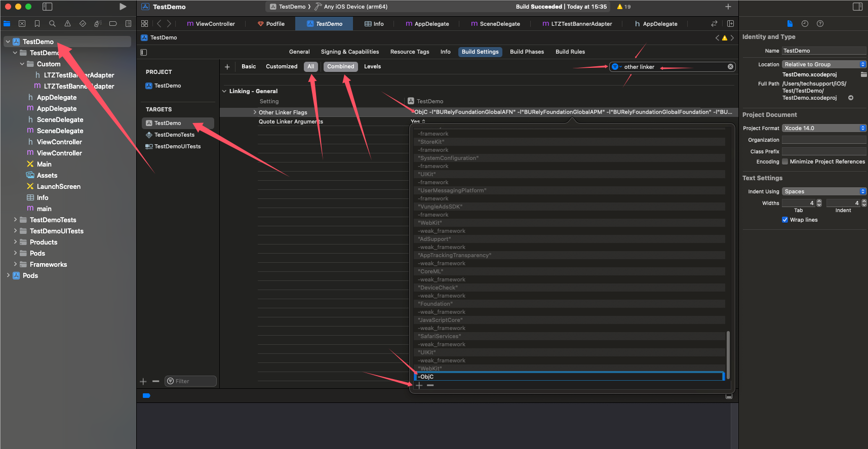Go forward in editor history
868x449 pixels.
pos(169,23)
